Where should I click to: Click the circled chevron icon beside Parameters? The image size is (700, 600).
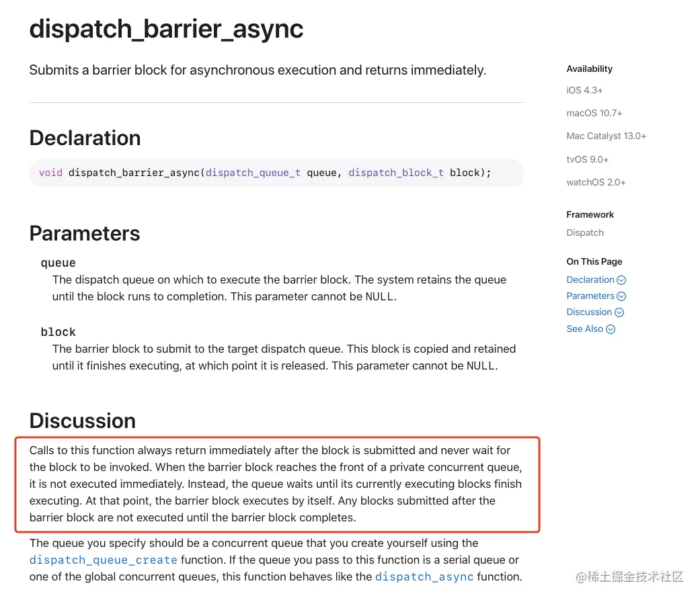[621, 296]
